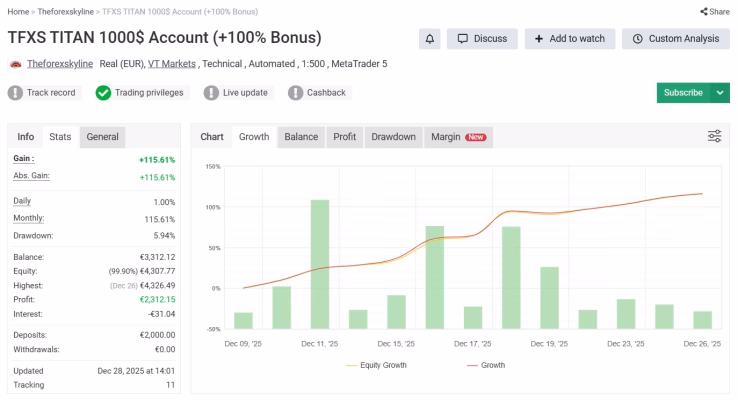
Task: Click the Theforexskyline avatar icon
Action: click(x=15, y=64)
